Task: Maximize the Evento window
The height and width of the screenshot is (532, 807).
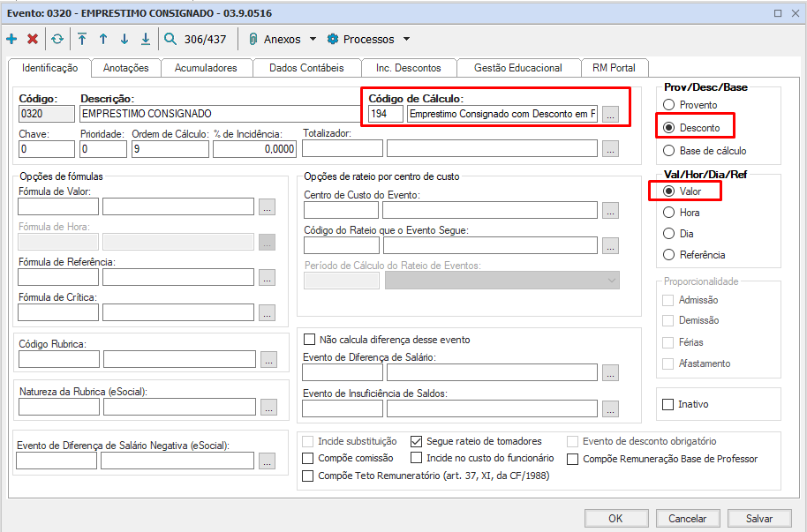Action: coord(778,13)
